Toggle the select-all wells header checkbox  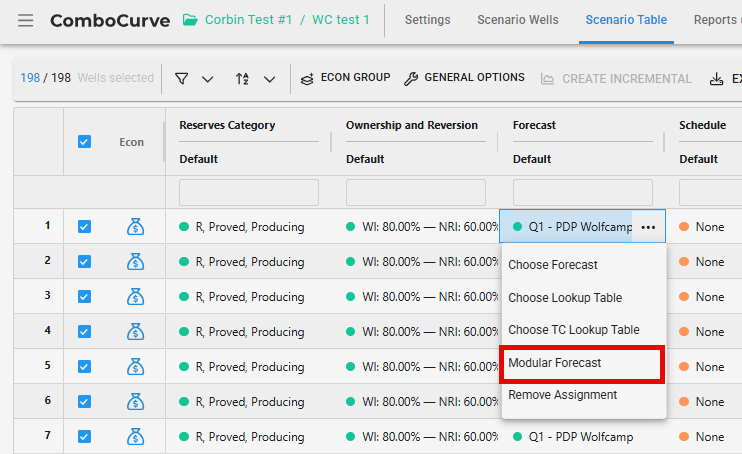click(x=84, y=142)
